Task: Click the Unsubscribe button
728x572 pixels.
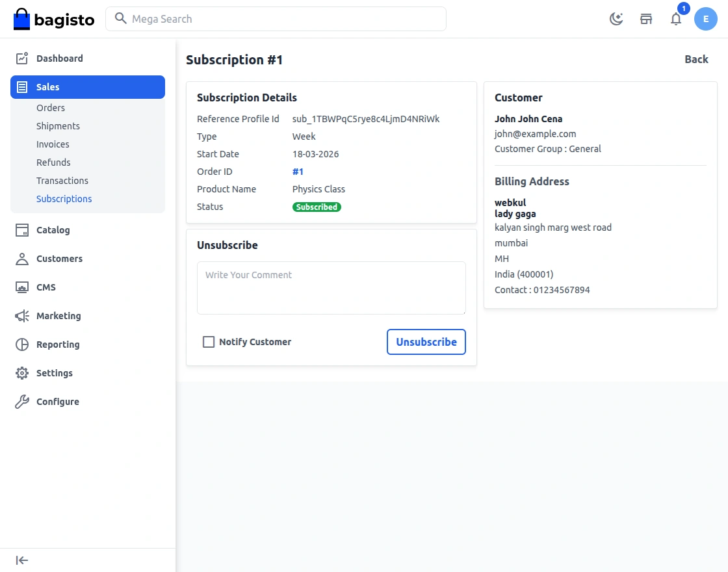Action: click(x=426, y=341)
